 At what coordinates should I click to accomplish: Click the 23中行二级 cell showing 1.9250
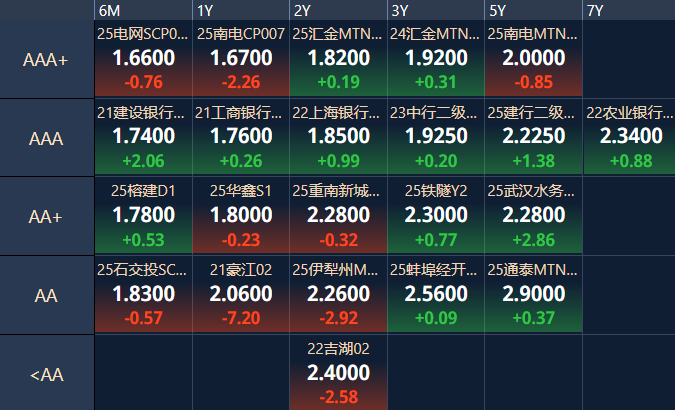coord(436,137)
